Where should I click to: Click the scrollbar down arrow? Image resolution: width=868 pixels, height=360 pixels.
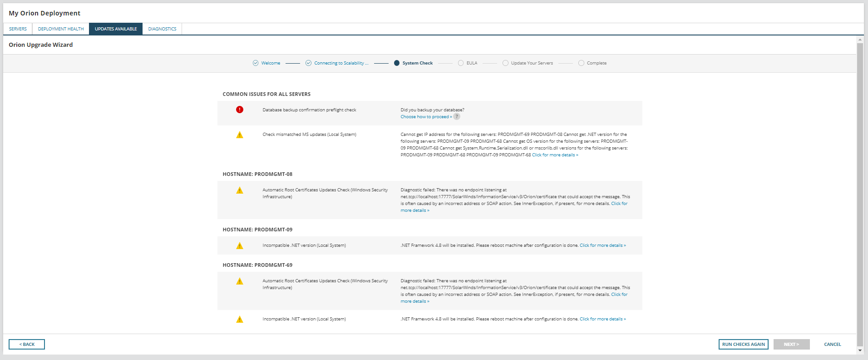[x=860, y=350]
